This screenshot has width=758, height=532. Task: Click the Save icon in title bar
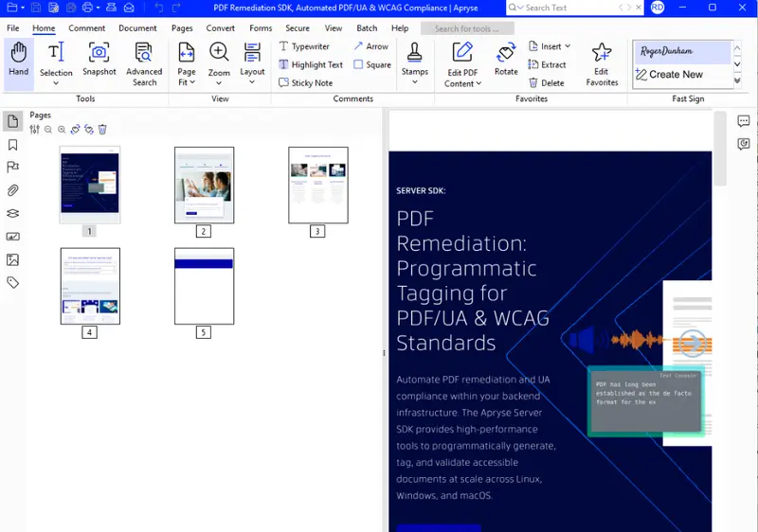coord(36,8)
